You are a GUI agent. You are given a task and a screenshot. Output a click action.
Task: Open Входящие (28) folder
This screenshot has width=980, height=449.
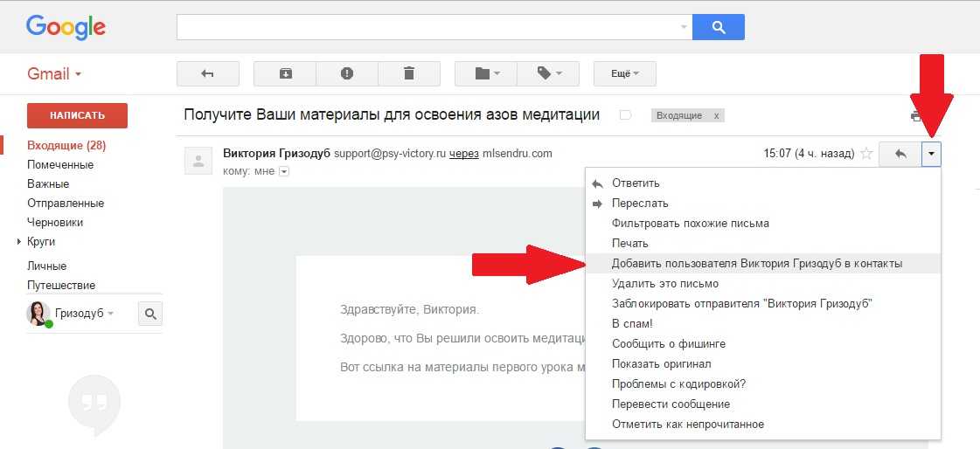[66, 146]
